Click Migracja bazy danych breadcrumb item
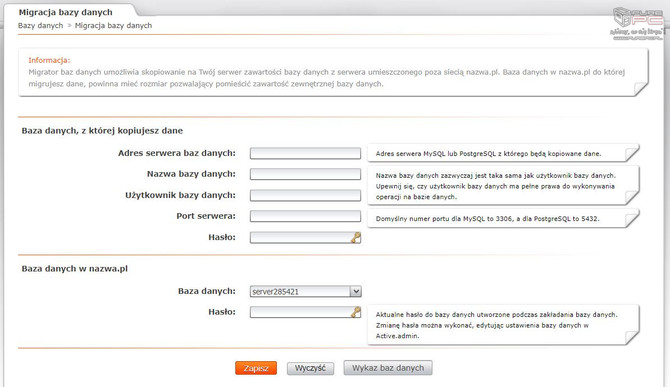The height and width of the screenshot is (387, 670). pyautogui.click(x=113, y=25)
